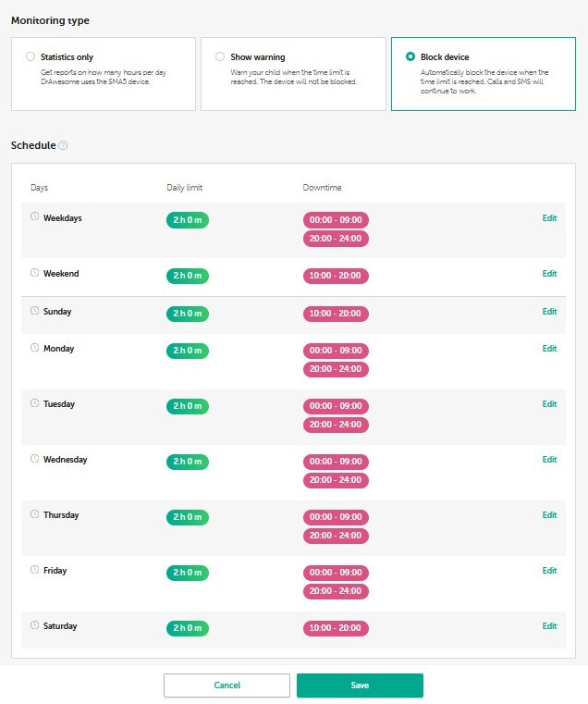Open Edit for the Tuesday row

[x=549, y=404]
